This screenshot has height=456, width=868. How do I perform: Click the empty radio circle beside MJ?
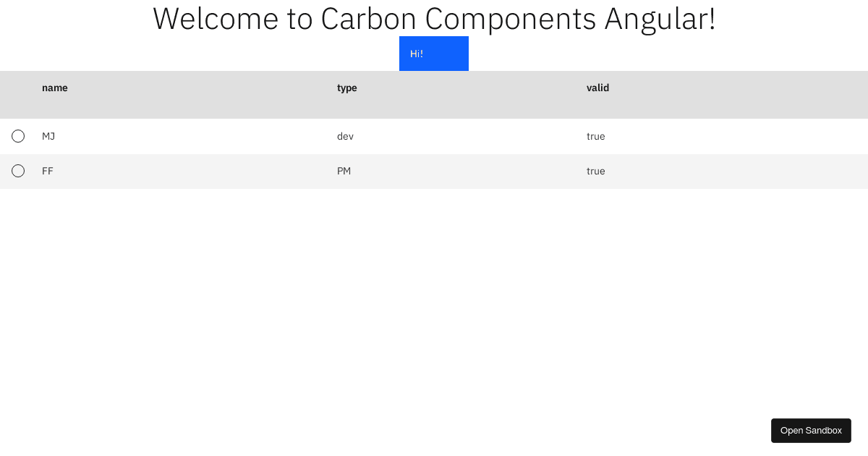pyautogui.click(x=18, y=136)
